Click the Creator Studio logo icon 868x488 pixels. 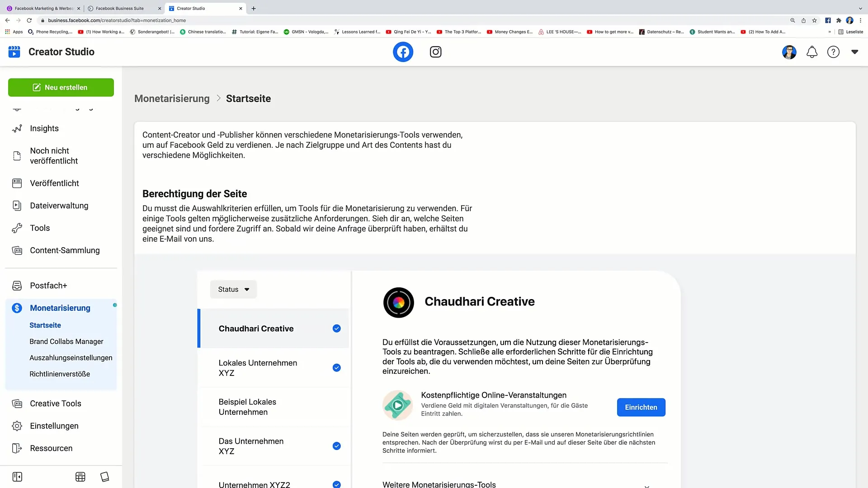tap(14, 52)
